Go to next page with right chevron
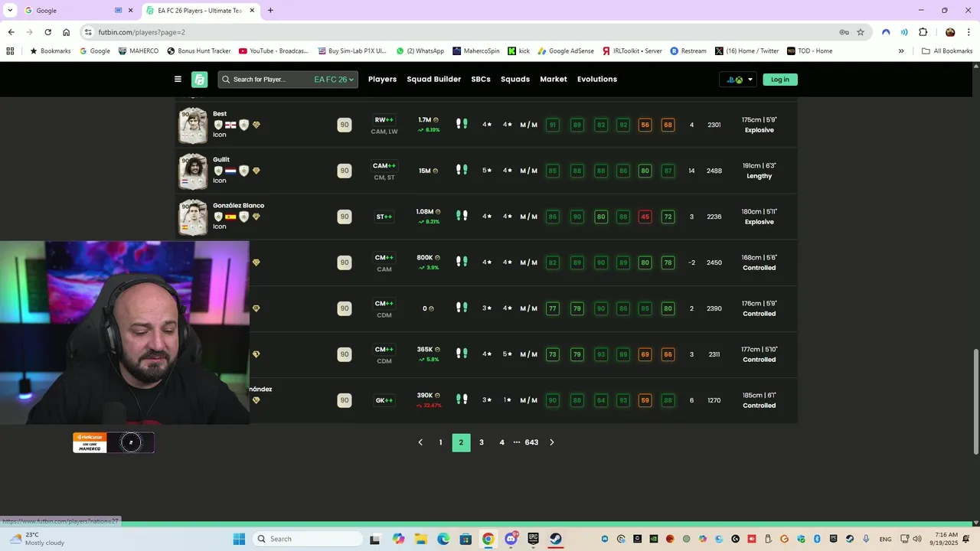Viewport: 980px width, 551px height. click(x=551, y=442)
